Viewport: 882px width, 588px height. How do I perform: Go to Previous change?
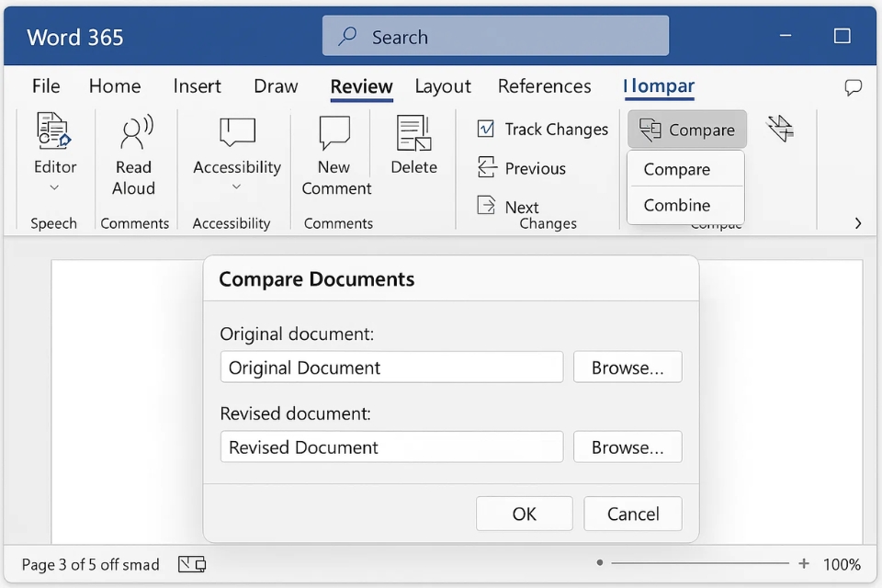pyautogui.click(x=522, y=168)
